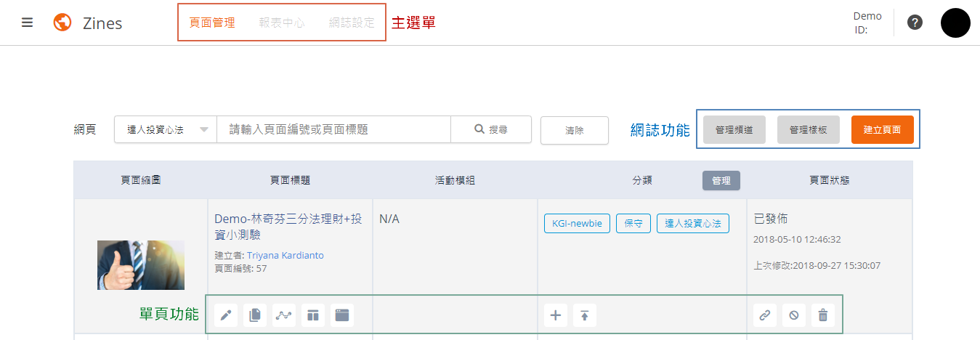This screenshot has height=340, width=980.
Task: Open help question mark icon
Action: [x=915, y=23]
